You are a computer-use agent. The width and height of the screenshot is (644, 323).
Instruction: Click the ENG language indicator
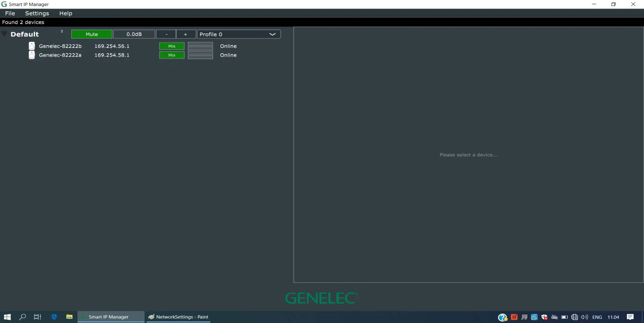pos(597,317)
